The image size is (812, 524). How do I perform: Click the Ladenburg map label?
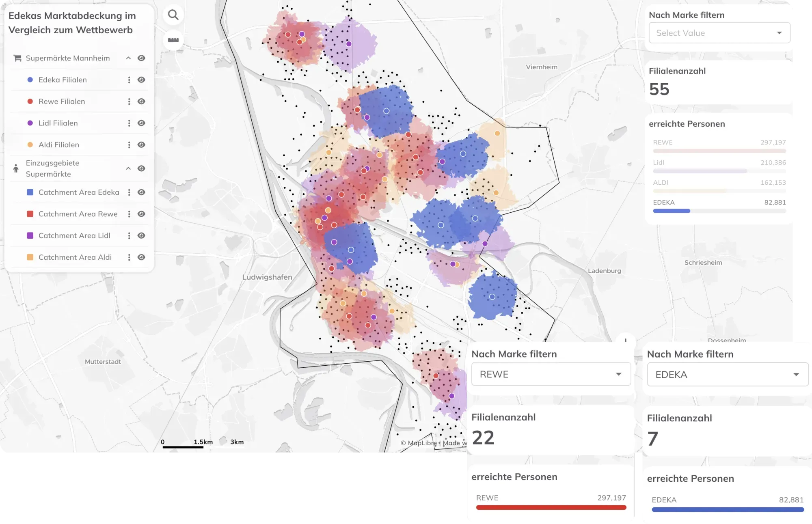click(x=605, y=271)
